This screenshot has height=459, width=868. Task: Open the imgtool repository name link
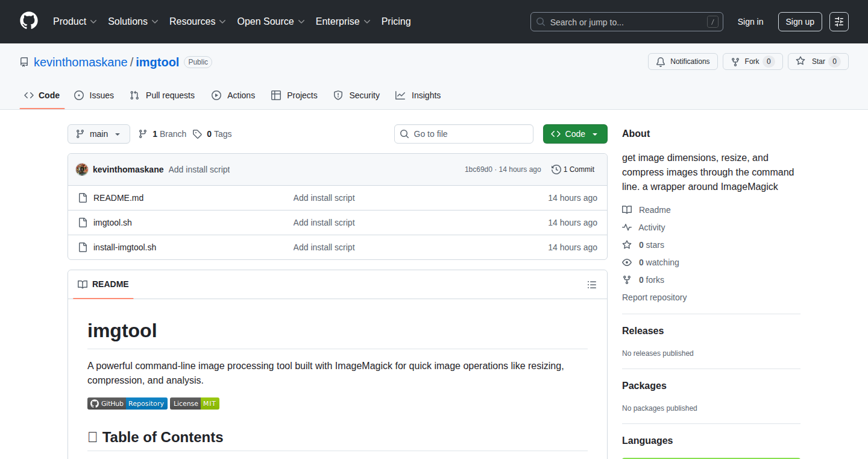coord(157,62)
